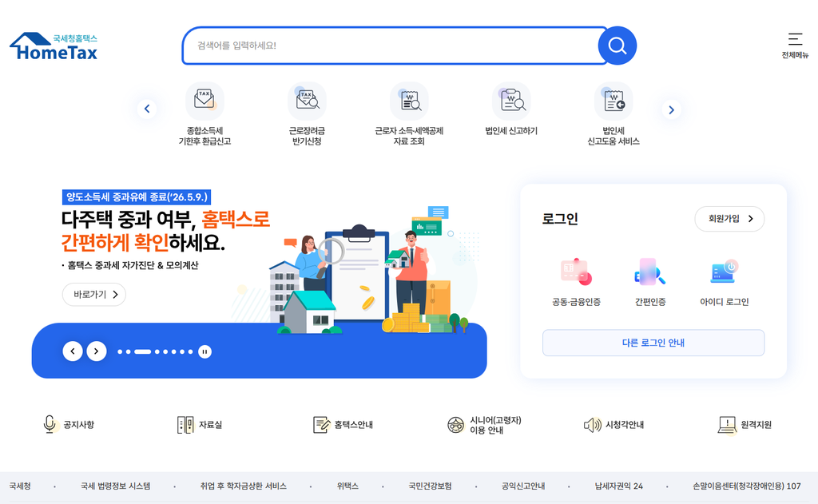Viewport: 818px width, 504px height.
Task: Choose 간편인증 login option
Action: (x=650, y=282)
